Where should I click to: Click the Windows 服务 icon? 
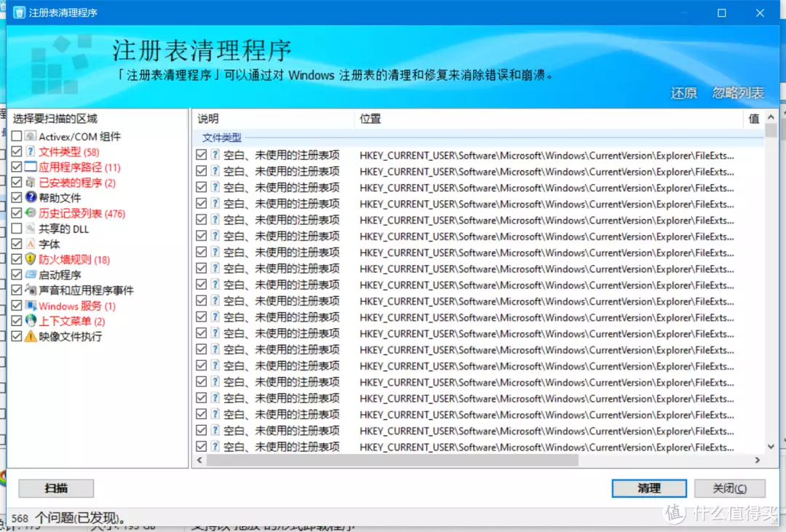[x=31, y=306]
